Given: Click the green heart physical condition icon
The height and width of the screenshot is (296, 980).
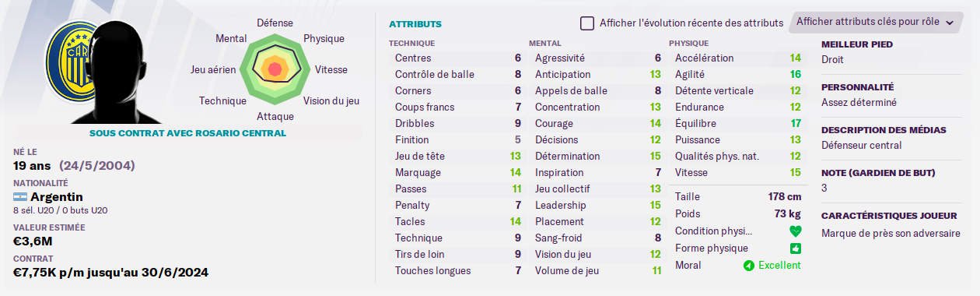Looking at the screenshot, I should [795, 231].
